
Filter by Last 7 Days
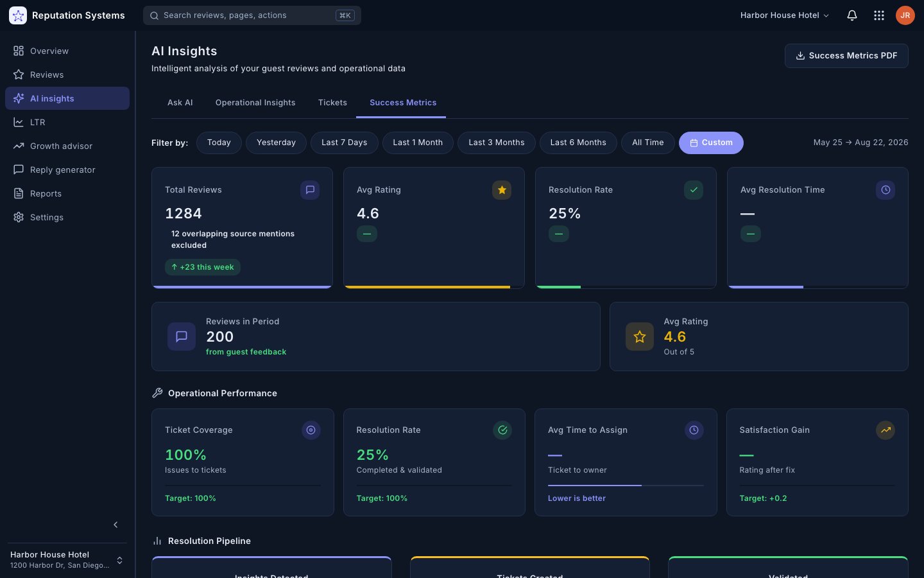click(345, 143)
